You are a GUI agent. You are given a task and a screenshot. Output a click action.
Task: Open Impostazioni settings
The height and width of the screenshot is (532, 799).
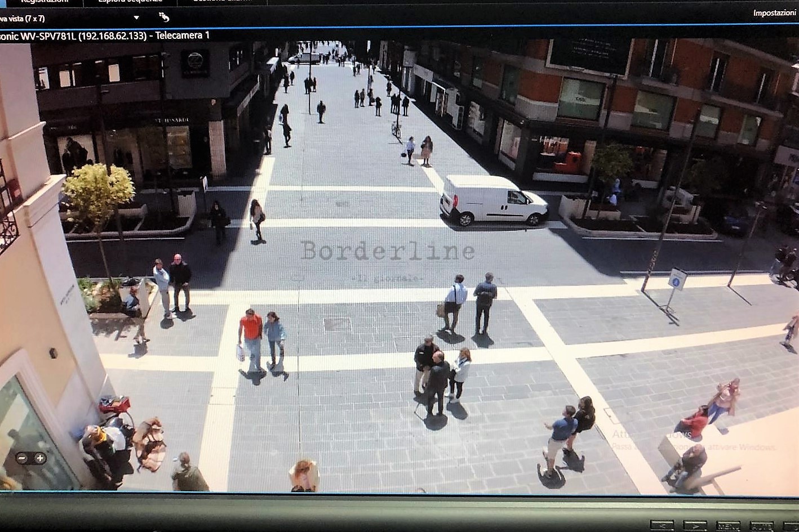(774, 12)
